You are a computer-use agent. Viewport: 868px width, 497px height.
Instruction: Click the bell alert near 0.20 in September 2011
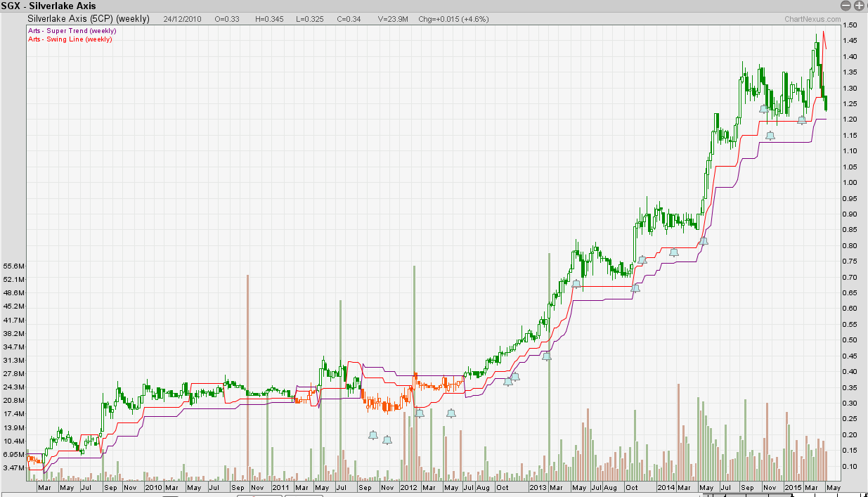click(x=373, y=435)
